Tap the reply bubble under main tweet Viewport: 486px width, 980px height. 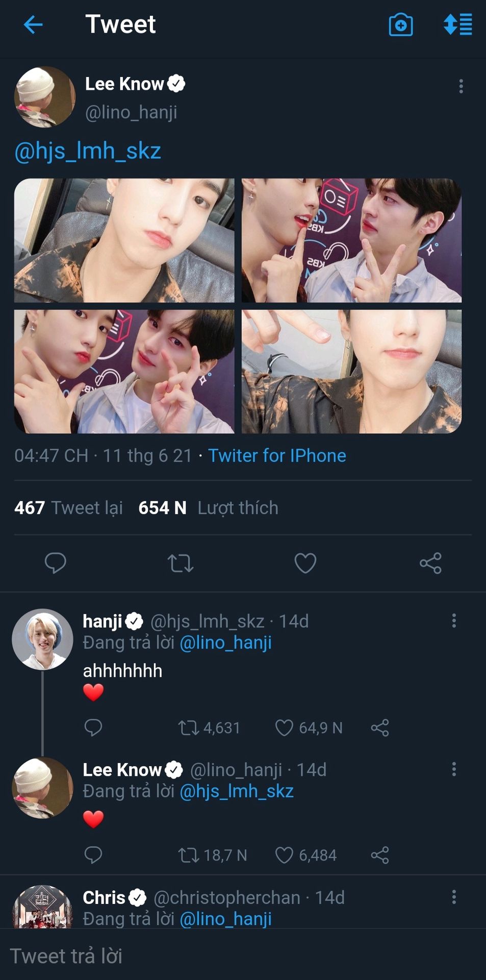click(56, 563)
